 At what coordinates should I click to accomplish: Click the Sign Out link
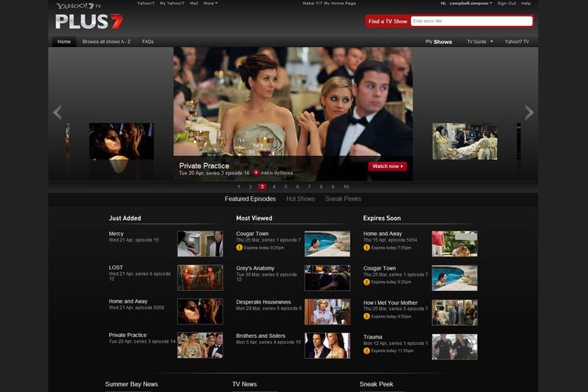506,3
